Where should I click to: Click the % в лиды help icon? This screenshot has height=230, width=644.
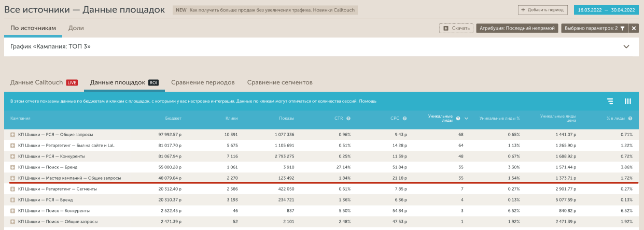tap(630, 119)
